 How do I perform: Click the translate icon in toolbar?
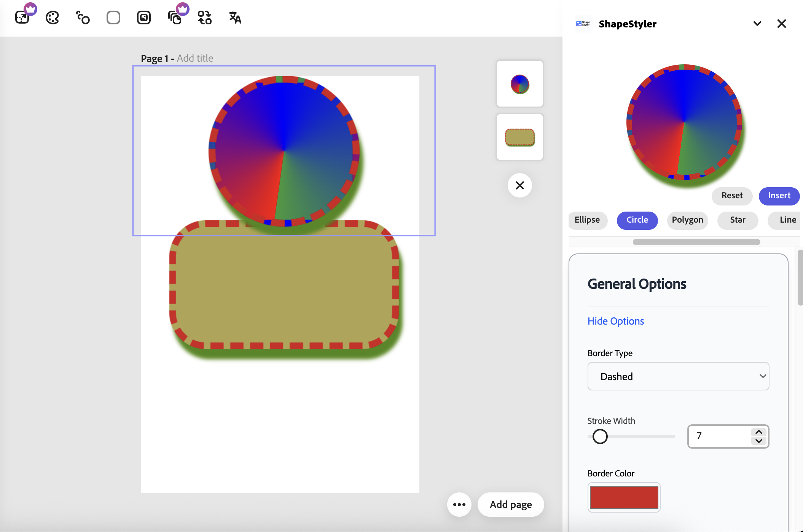235,18
